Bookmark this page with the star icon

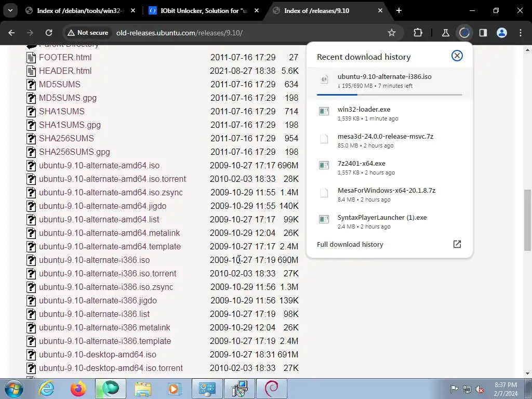pos(392,33)
